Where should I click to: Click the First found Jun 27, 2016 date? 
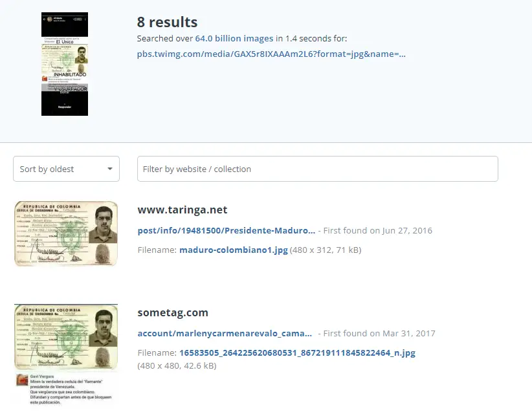[378, 230]
